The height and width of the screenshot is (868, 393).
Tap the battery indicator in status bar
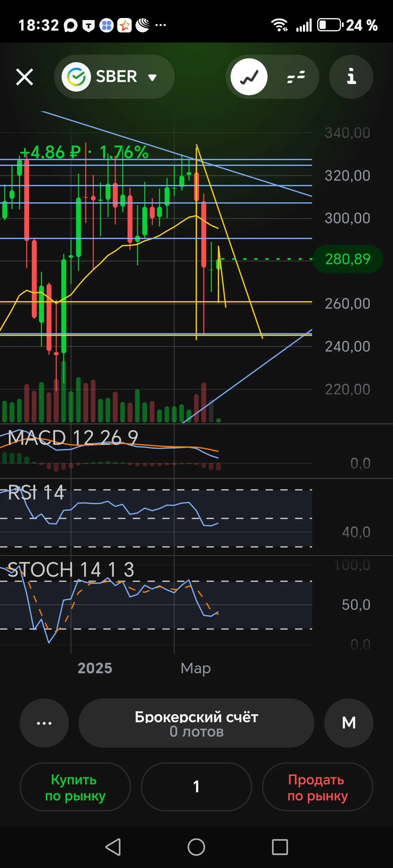pos(330,25)
